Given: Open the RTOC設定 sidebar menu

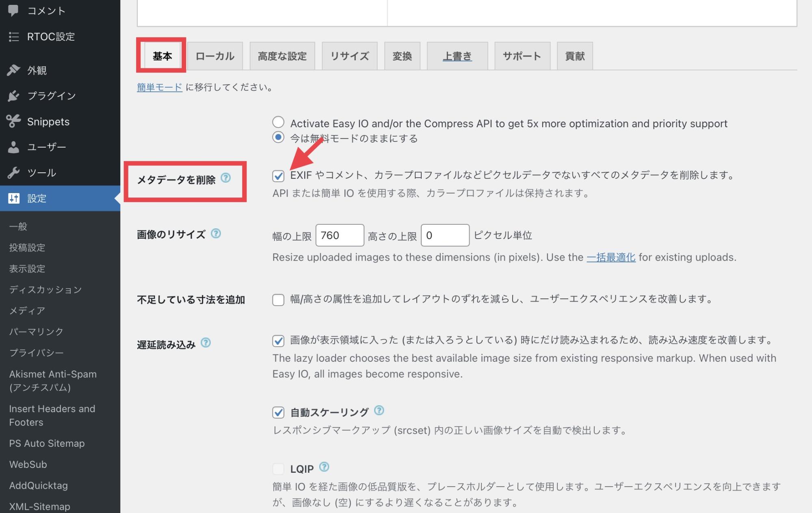Looking at the screenshot, I should (x=60, y=37).
